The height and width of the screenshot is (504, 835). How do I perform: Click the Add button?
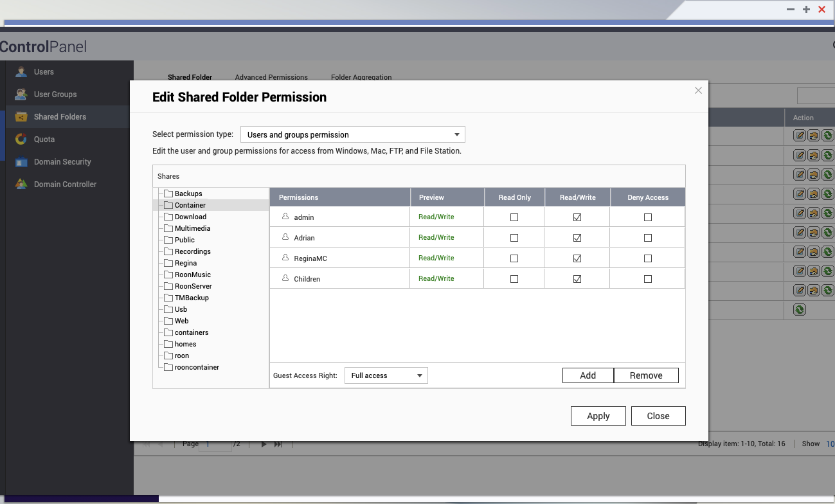[x=588, y=375]
